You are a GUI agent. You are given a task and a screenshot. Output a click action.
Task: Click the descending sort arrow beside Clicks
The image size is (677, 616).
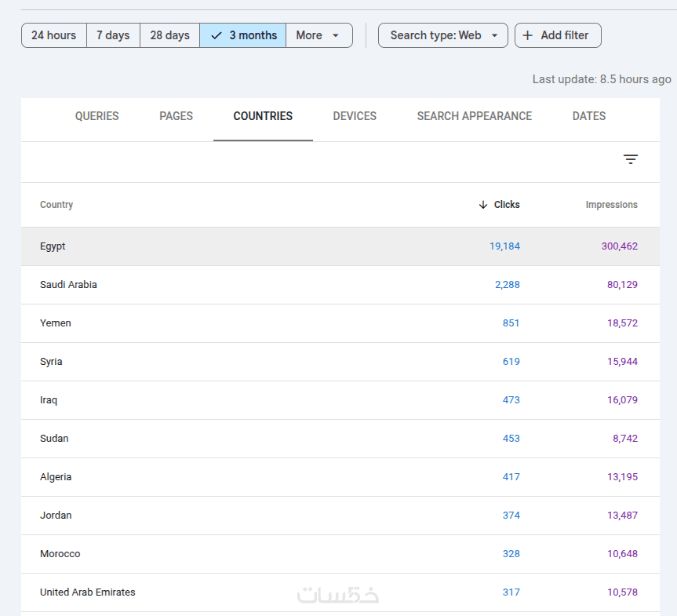click(483, 205)
